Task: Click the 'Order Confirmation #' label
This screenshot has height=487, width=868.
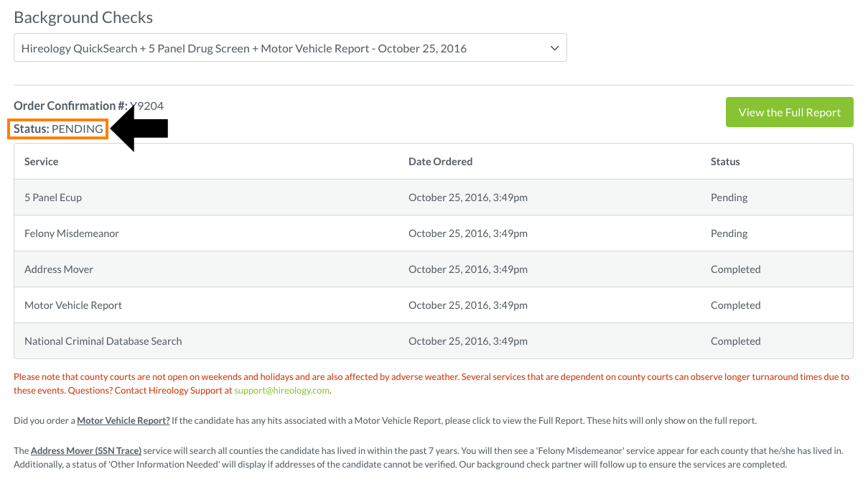Action: pos(70,106)
